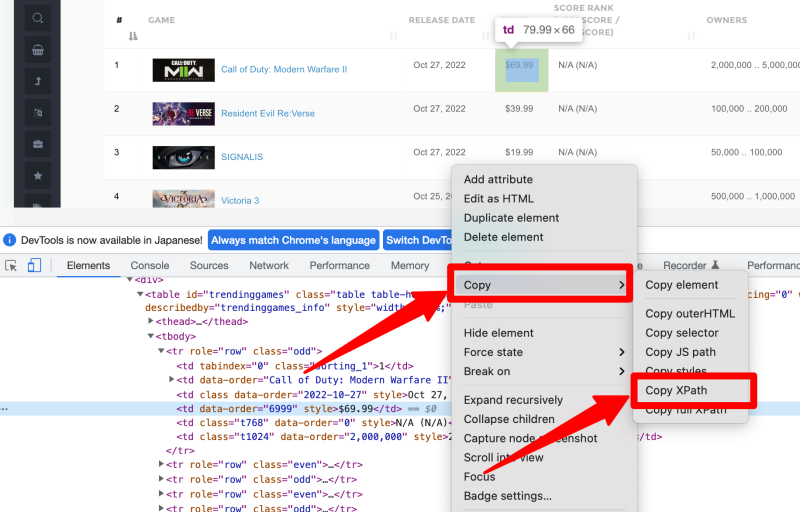Click the search icon in left sidebar
The width and height of the screenshot is (800, 512).
(38, 18)
